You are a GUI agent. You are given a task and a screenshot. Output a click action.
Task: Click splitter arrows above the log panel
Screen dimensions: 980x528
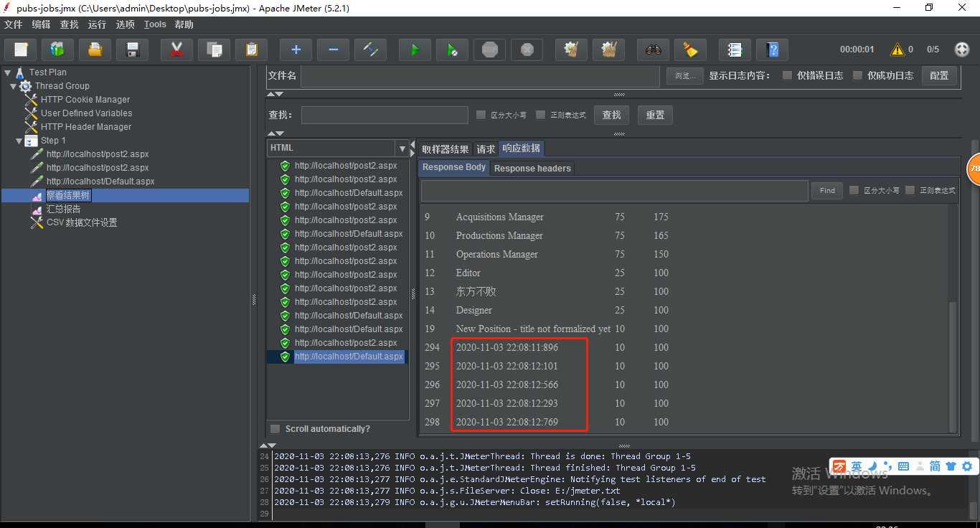[266, 445]
